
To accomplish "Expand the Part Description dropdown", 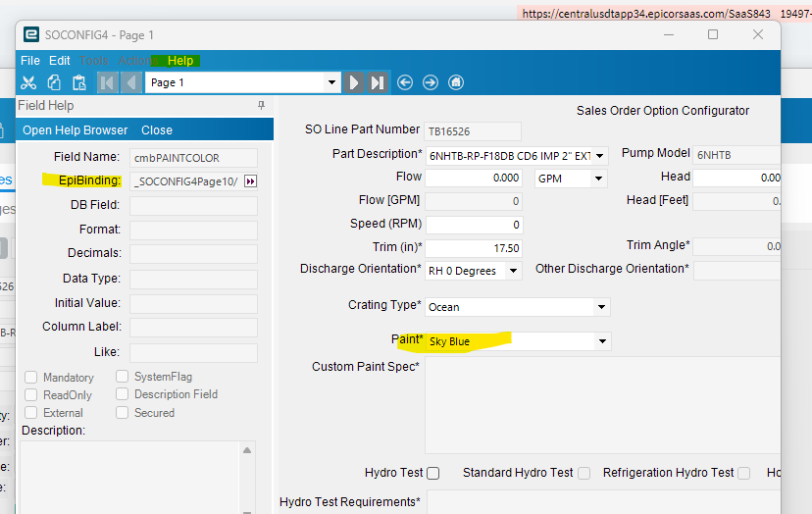I will click(599, 156).
